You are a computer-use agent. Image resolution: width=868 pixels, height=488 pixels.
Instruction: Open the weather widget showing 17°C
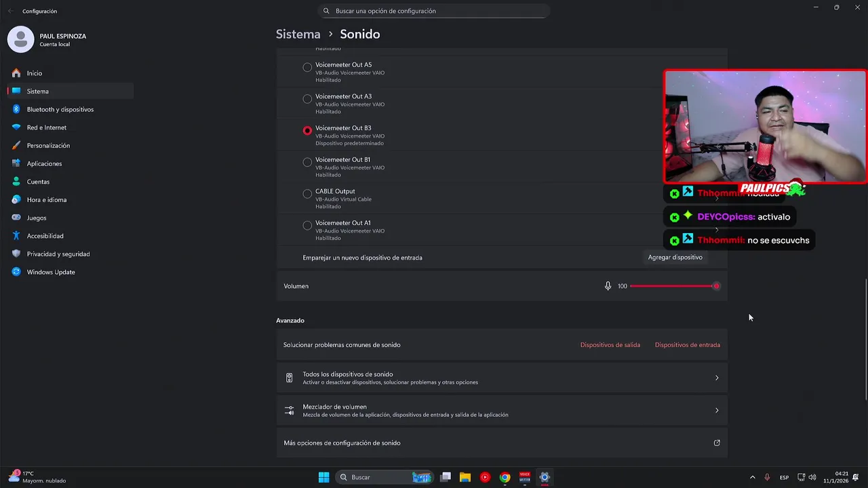(38, 477)
